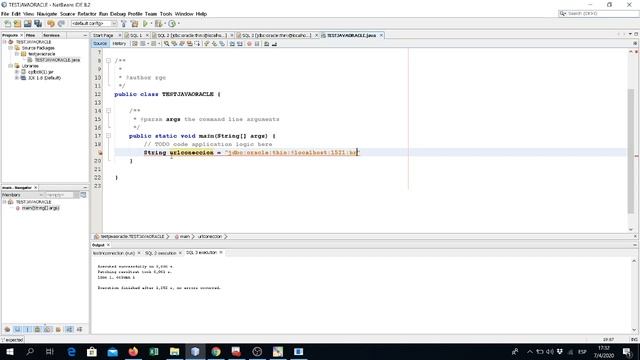640x360 pixels.
Task: Run Project with green play icon
Action: tap(145, 24)
